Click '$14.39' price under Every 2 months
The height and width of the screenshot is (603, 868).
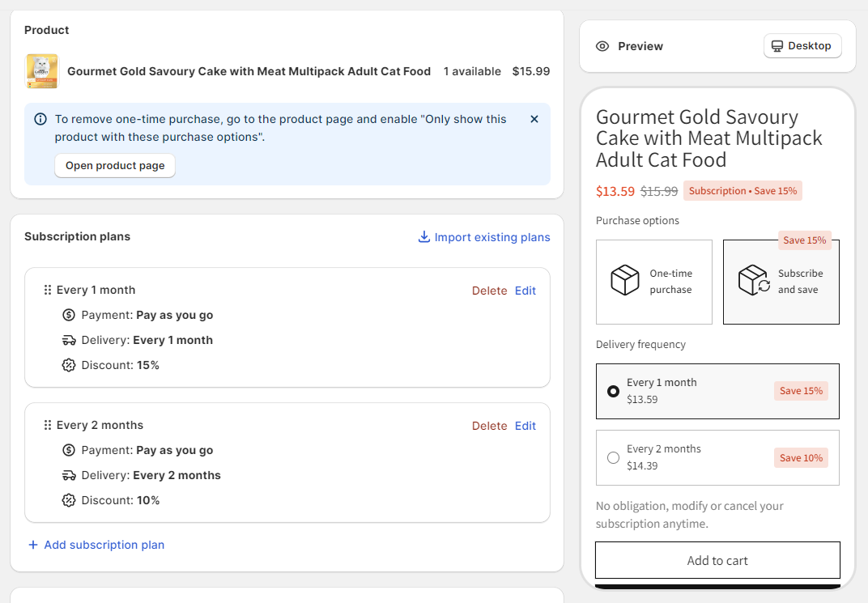tap(642, 465)
